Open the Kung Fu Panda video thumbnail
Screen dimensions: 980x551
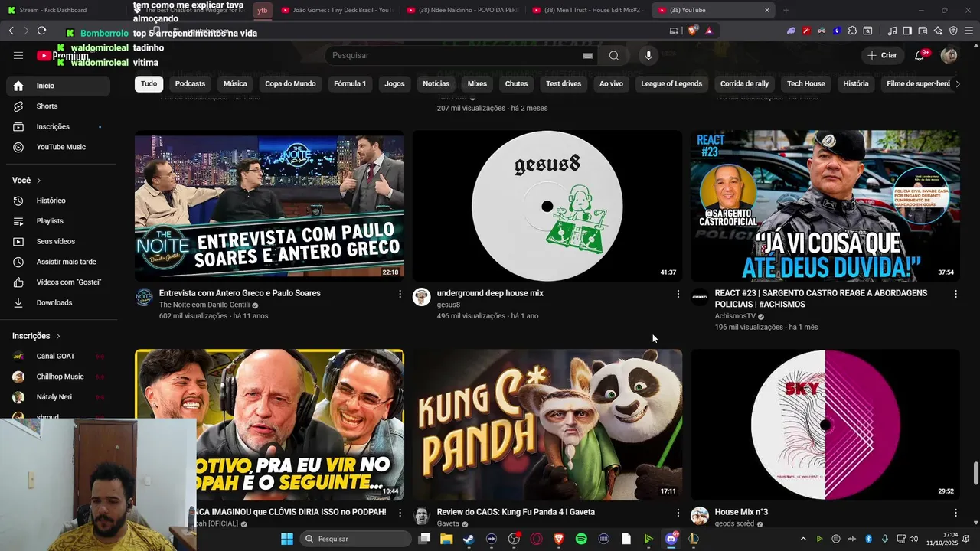[x=547, y=425]
